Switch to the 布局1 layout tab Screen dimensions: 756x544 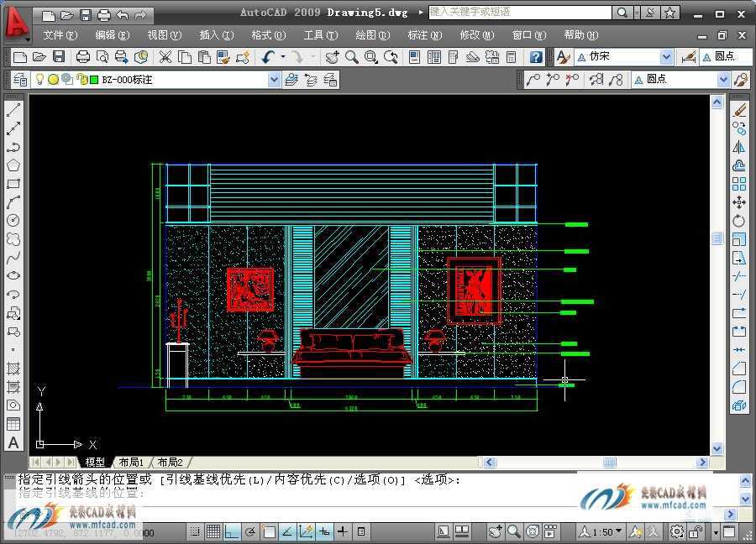pyautogui.click(x=131, y=462)
